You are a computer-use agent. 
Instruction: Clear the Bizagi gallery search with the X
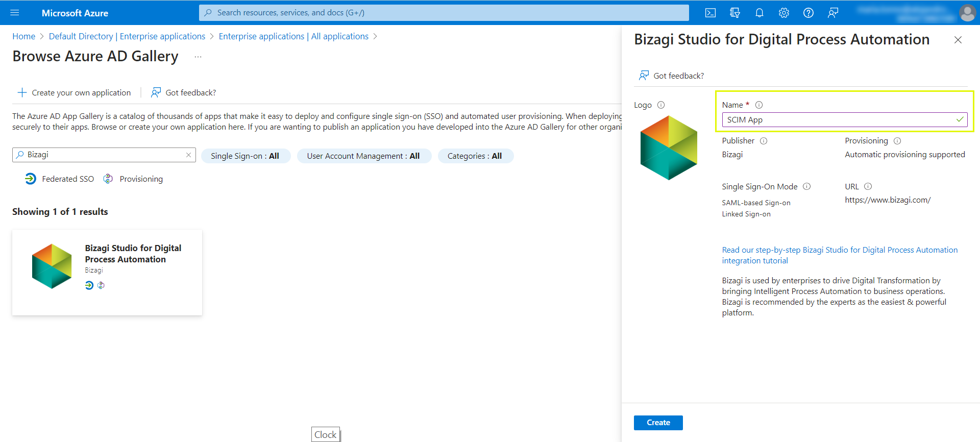(188, 155)
